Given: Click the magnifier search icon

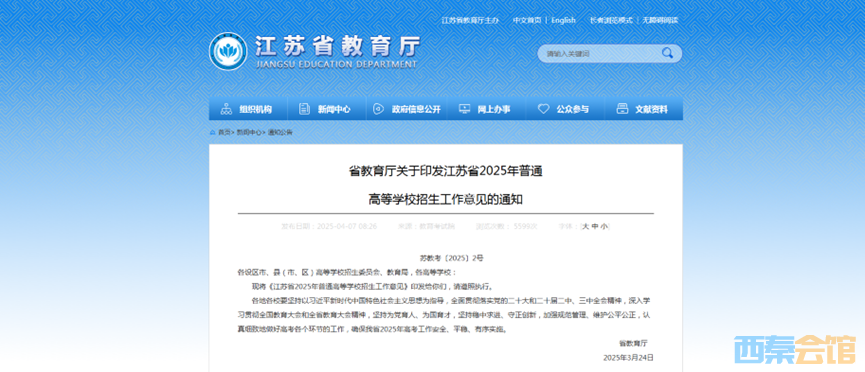Looking at the screenshot, I should (x=667, y=53).
